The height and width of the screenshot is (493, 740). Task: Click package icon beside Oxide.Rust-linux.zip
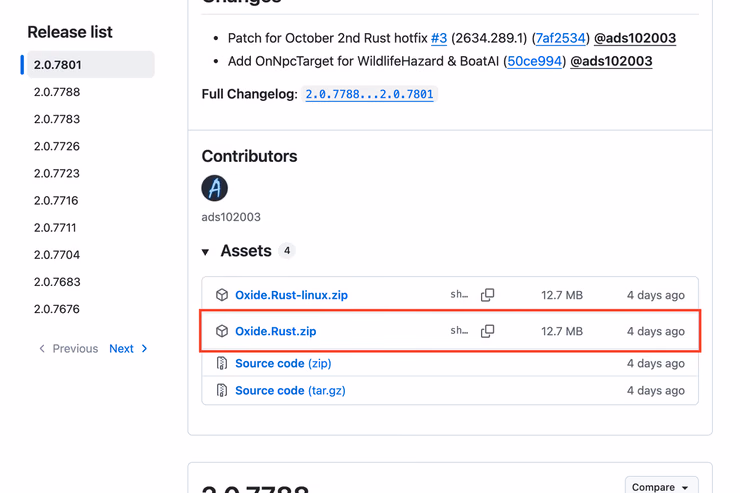(x=222, y=295)
